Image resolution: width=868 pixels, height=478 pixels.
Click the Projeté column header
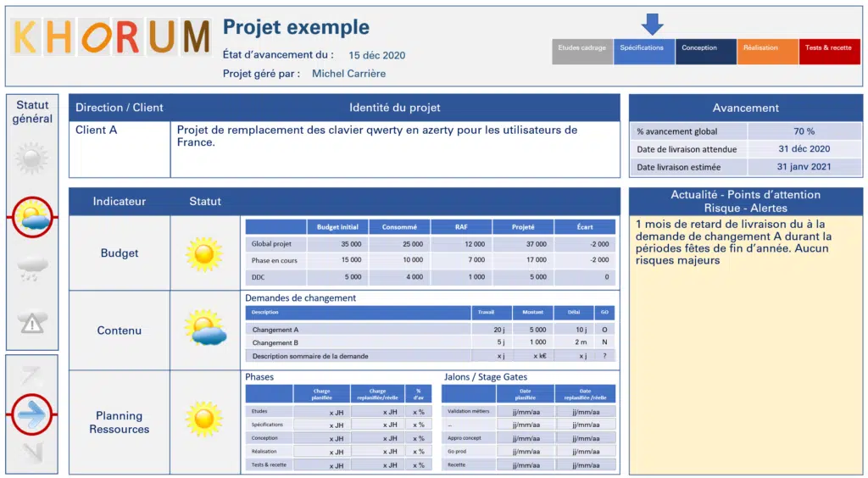pos(523,227)
